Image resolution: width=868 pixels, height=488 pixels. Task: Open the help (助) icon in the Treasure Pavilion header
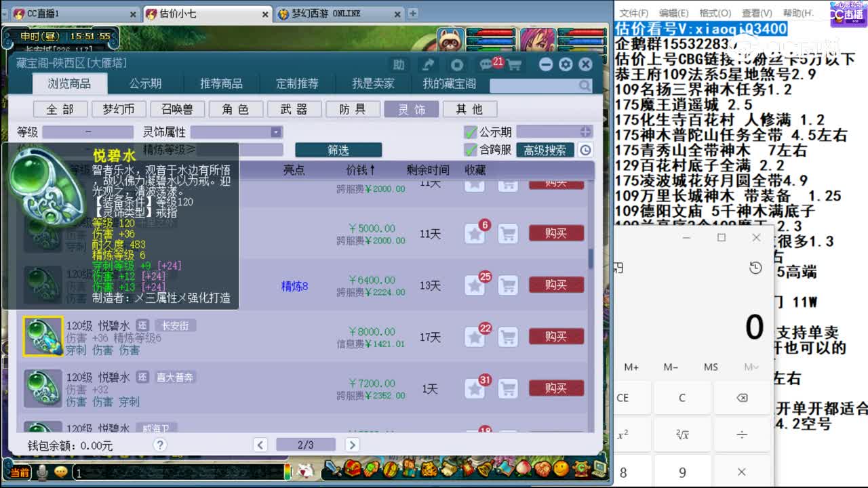[399, 64]
